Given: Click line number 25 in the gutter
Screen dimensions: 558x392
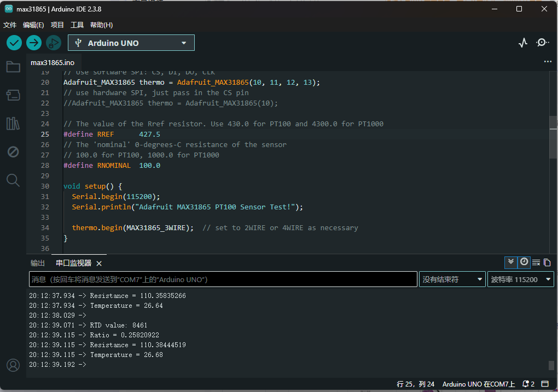Looking at the screenshot, I should click(45, 134).
